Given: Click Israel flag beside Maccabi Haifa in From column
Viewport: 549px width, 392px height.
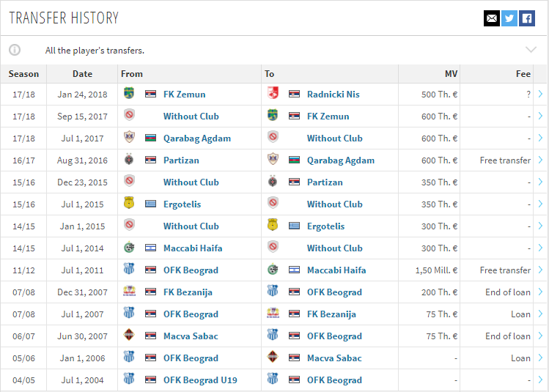Looking at the screenshot, I should (150, 248).
